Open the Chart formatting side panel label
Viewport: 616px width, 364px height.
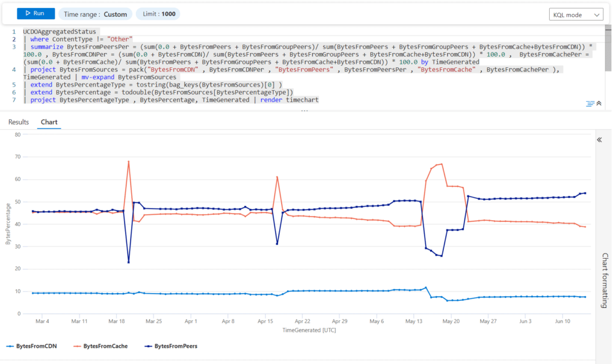click(x=605, y=280)
